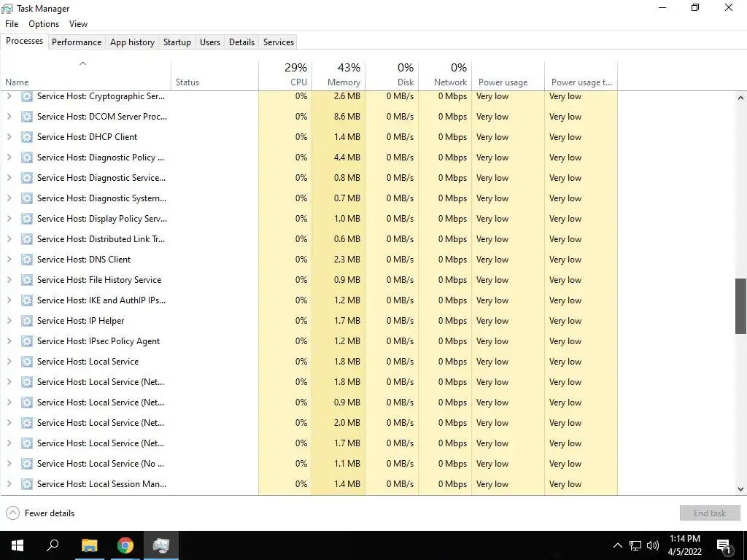
Task: Click the gear icon for Local Session Manager row
Action: [x=27, y=484]
